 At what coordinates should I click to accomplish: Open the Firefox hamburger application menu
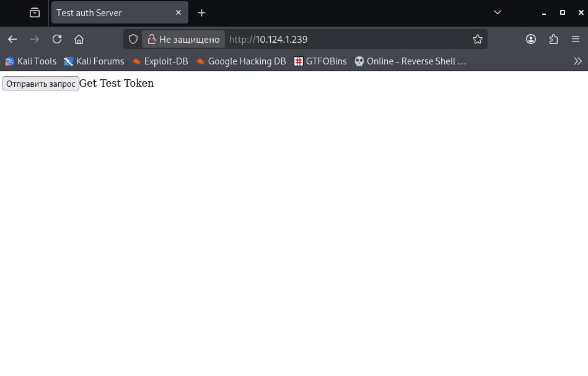(x=576, y=40)
